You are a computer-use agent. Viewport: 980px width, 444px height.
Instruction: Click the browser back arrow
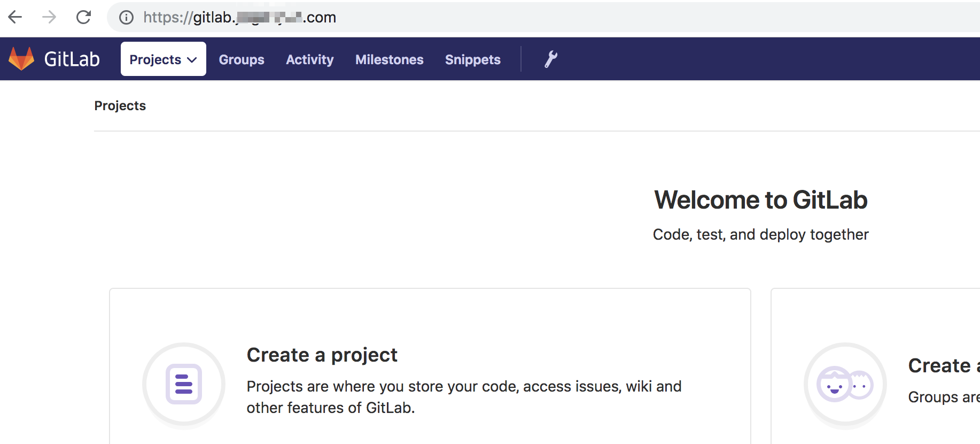pyautogui.click(x=15, y=17)
